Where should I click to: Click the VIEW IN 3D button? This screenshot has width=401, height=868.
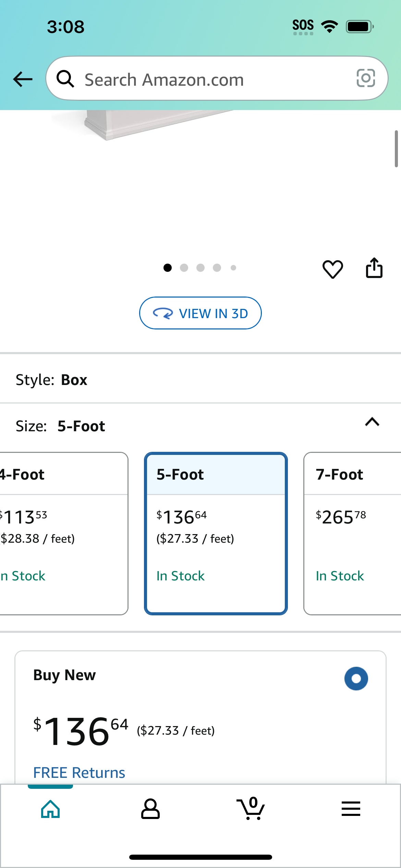[200, 313]
